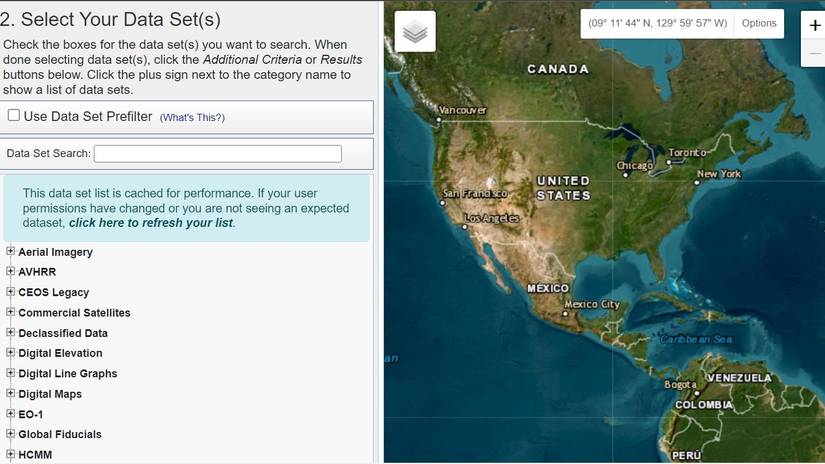Click the Bogota label on the map
The height and width of the screenshot is (464, 825).
680,385
